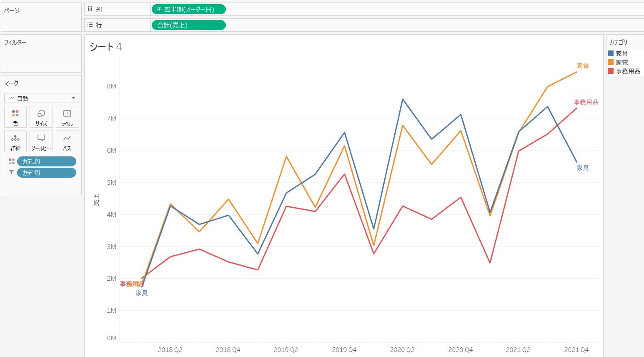Click the blue 家具 line end label

(583, 168)
